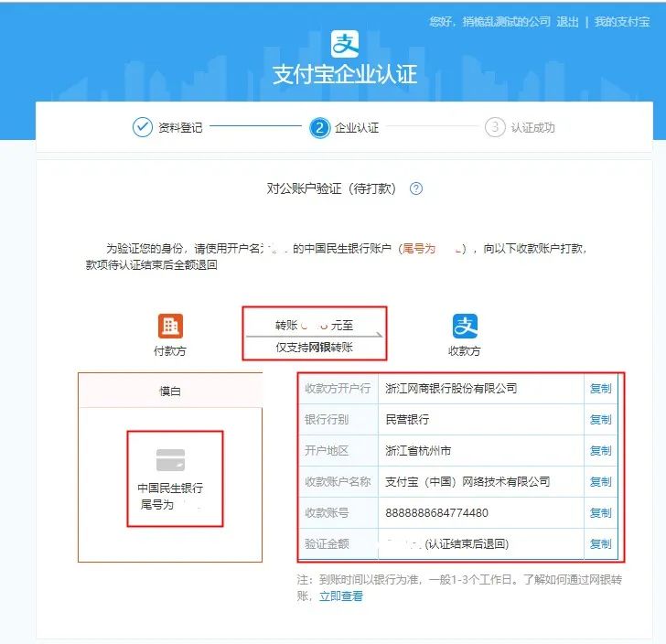Image resolution: width=666 pixels, height=644 pixels.
Task: Copy the 收款账号 number
Action: 600,512
